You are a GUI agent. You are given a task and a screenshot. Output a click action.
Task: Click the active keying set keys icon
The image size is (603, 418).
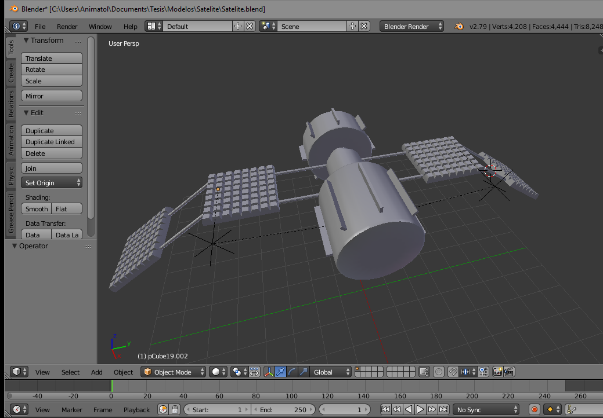[x=571, y=410]
